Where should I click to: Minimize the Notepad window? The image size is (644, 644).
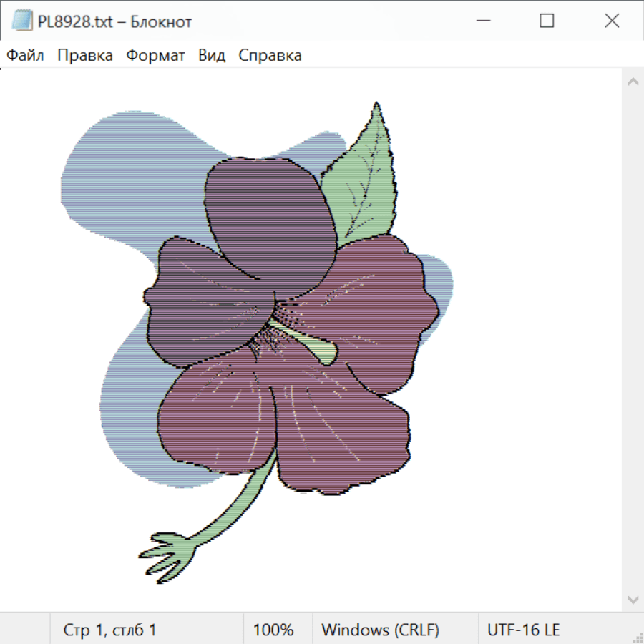(x=482, y=21)
